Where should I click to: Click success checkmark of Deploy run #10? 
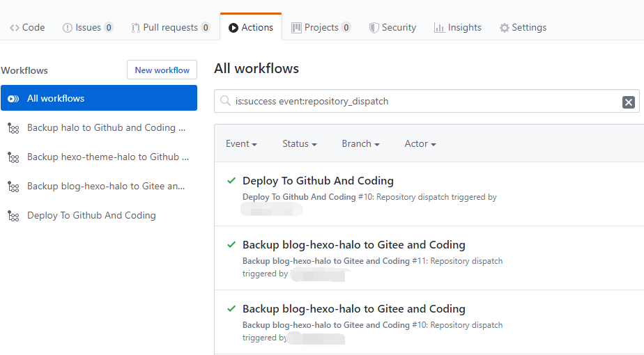coord(231,180)
